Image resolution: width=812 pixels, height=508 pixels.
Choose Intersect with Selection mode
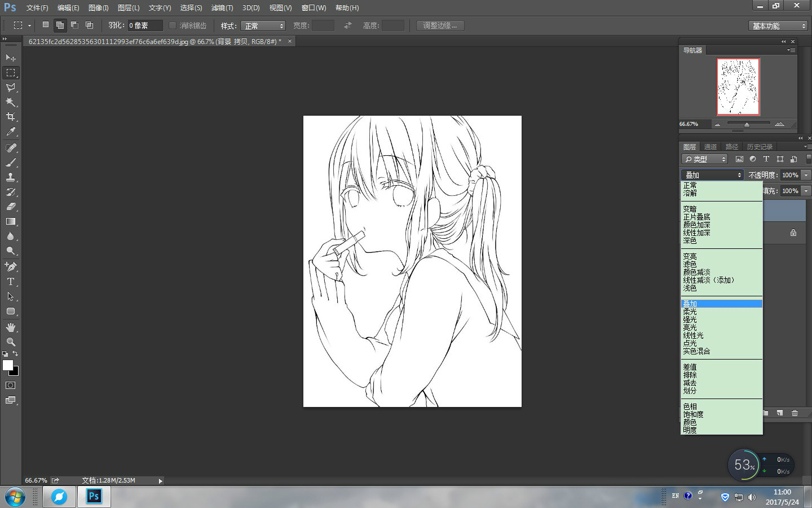[89, 25]
